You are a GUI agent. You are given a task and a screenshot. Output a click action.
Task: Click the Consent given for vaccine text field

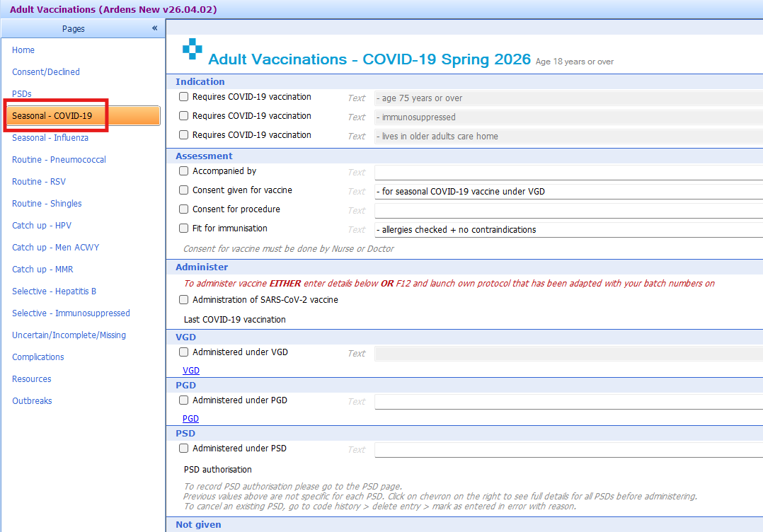(568, 191)
